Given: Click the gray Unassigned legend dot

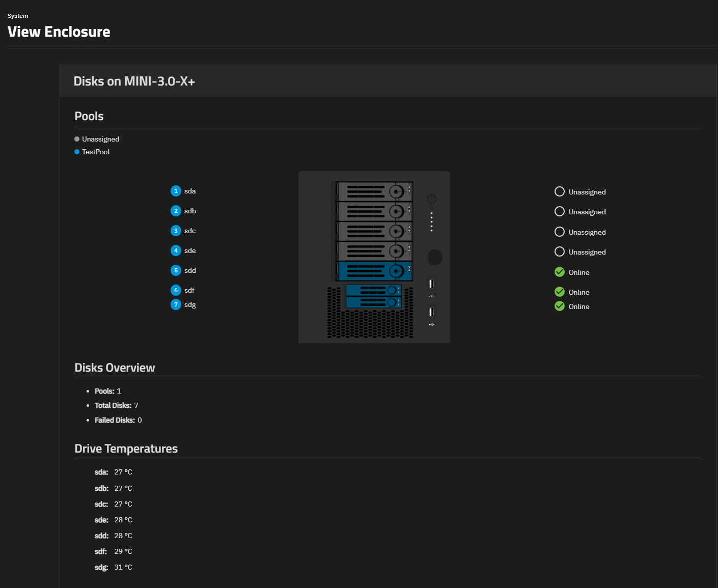Looking at the screenshot, I should pos(77,139).
